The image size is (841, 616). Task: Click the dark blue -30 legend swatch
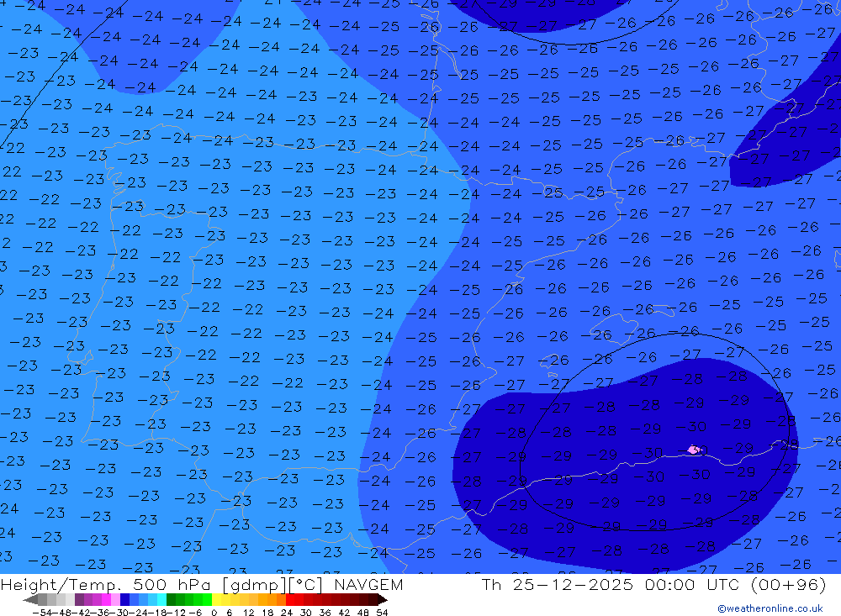point(124,599)
